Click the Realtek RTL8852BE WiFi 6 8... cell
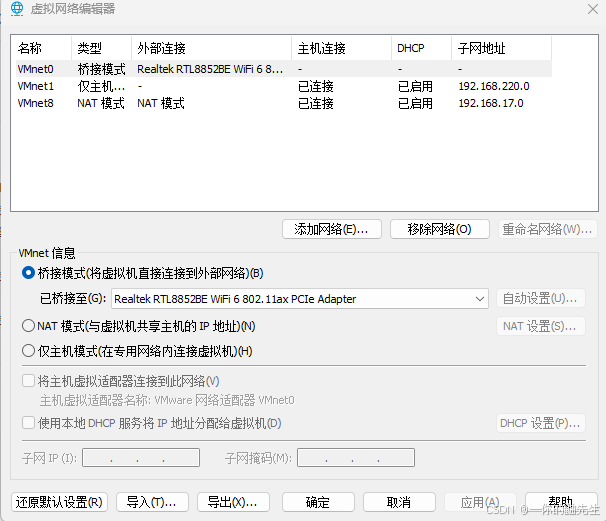606x521 pixels. pos(210,69)
